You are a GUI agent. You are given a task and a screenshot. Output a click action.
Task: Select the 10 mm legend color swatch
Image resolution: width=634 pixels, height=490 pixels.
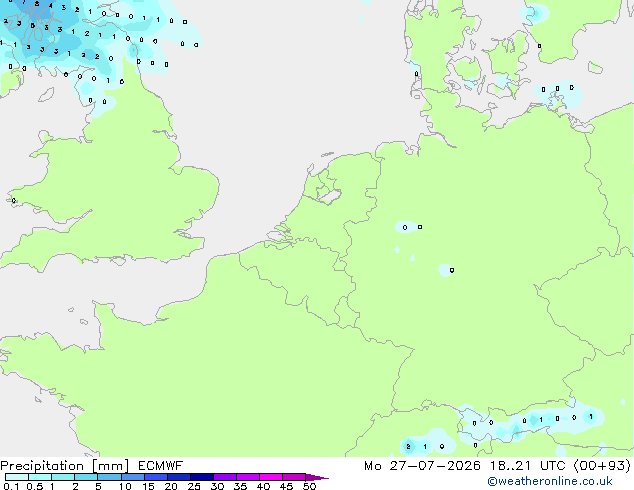(132, 477)
